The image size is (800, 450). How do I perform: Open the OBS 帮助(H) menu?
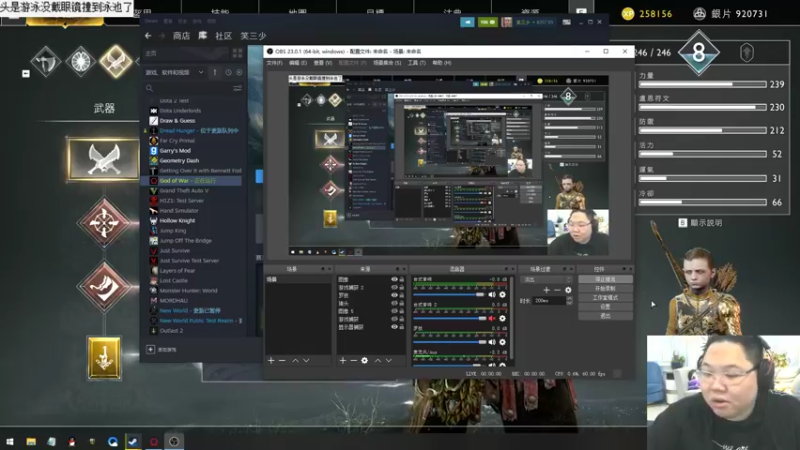pos(442,63)
